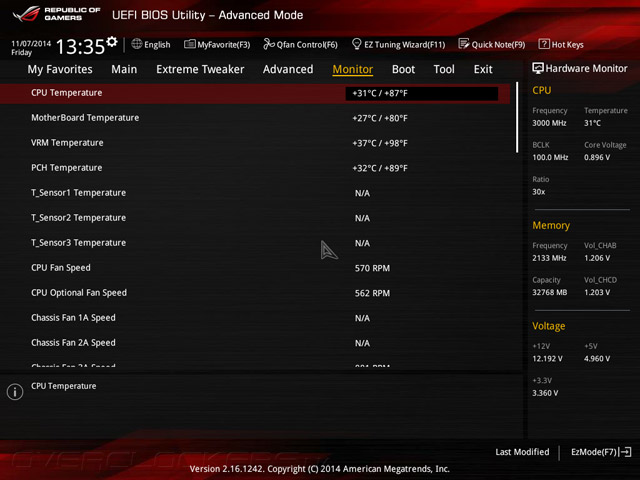Open My Favorites tab
640x480 pixels.
[x=60, y=69]
